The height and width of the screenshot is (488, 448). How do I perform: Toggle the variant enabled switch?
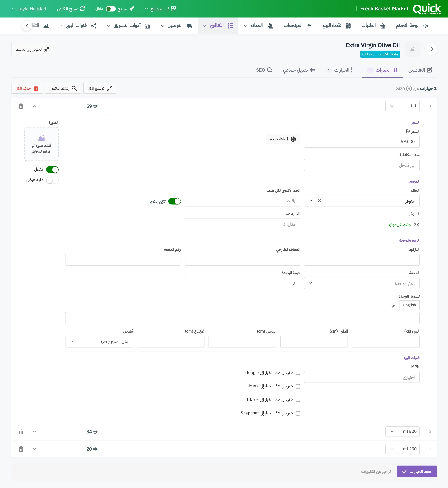pyautogui.click(x=52, y=170)
